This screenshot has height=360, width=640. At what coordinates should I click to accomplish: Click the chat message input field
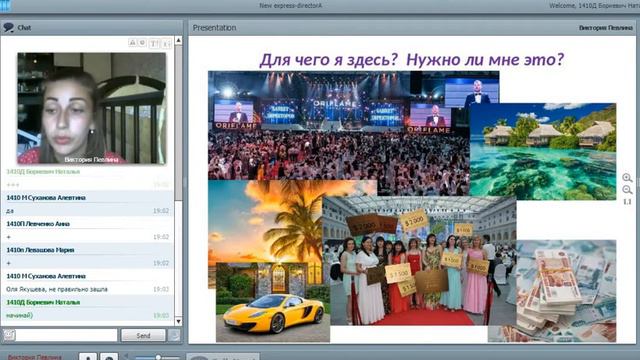[x=66, y=335]
